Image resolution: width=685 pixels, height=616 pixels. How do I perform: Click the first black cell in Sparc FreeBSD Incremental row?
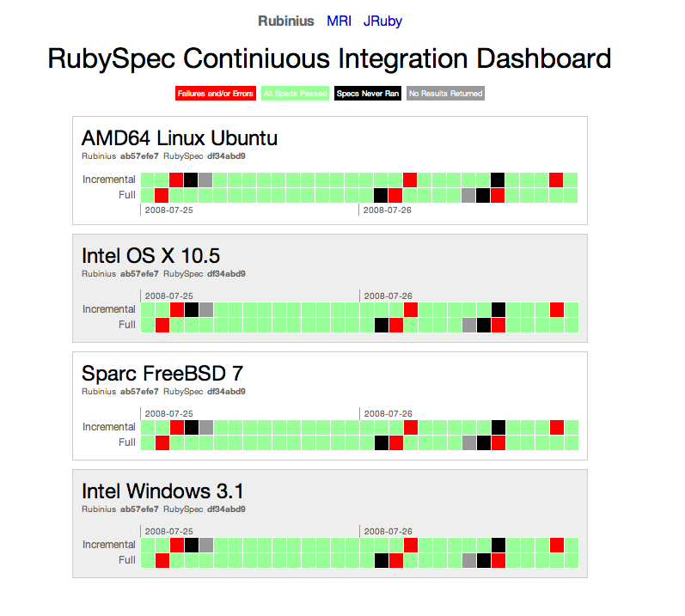pos(192,427)
